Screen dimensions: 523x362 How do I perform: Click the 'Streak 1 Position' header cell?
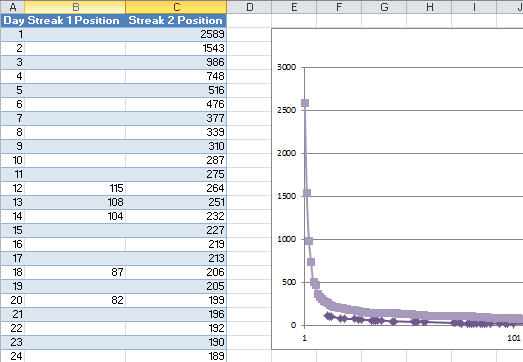pos(75,20)
